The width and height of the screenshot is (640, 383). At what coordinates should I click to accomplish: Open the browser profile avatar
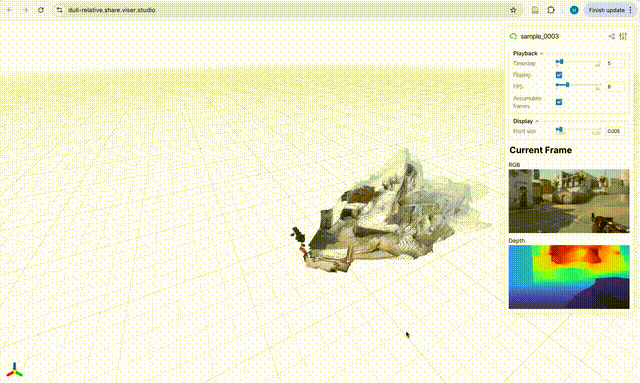574,10
